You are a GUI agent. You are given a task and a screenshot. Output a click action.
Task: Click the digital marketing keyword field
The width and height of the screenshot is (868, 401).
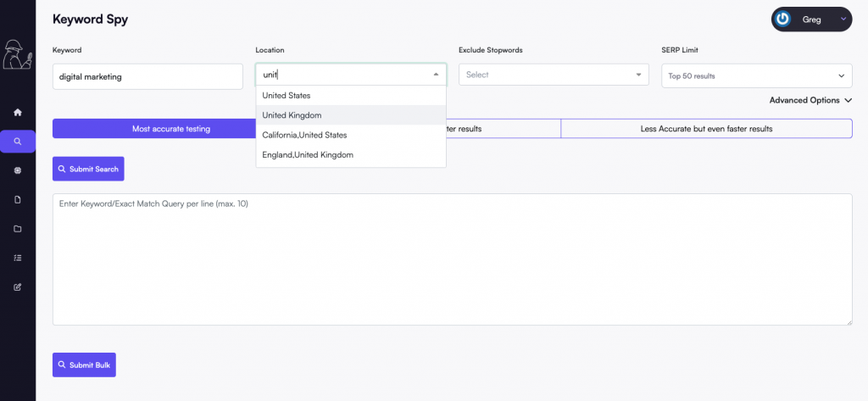147,76
